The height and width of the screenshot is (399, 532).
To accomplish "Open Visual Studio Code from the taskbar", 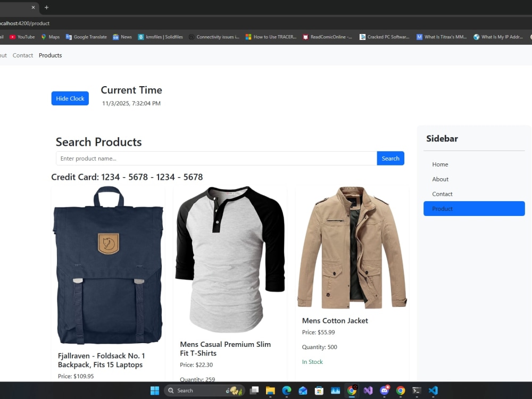I will [x=433, y=390].
